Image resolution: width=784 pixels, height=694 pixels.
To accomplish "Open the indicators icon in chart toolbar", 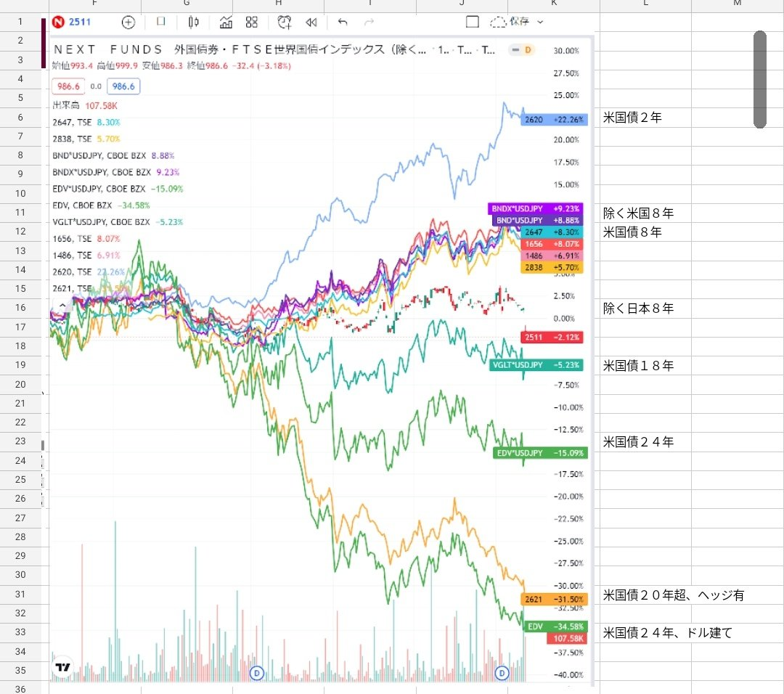I will pos(226,22).
